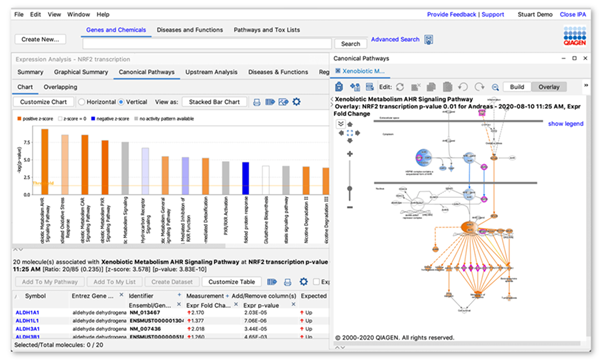Viewport: 600px width, 360px height.
Task: Click the fit-to-view icon in navigation pad
Action: tap(350, 133)
